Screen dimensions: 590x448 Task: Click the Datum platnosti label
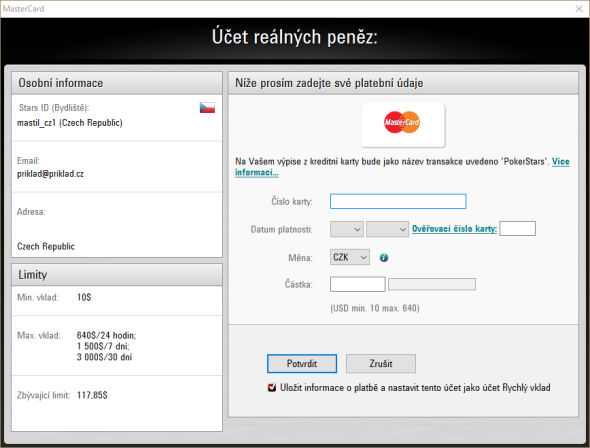[281, 229]
